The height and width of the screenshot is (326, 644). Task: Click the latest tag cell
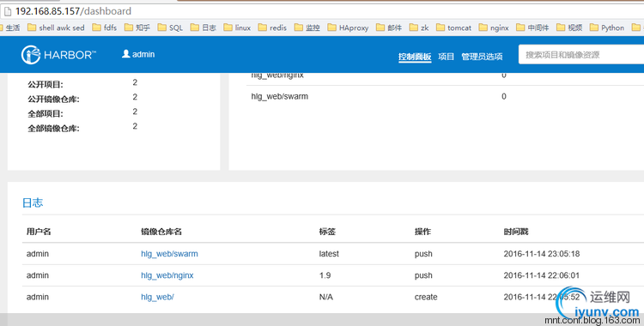click(329, 254)
